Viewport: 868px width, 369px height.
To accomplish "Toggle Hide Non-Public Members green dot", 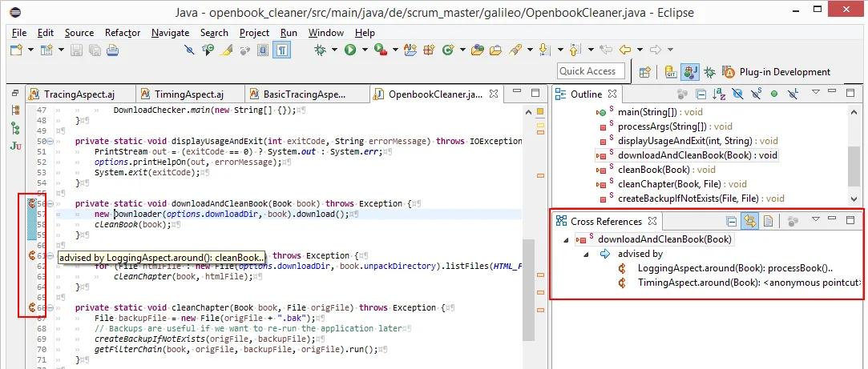I will [x=774, y=94].
